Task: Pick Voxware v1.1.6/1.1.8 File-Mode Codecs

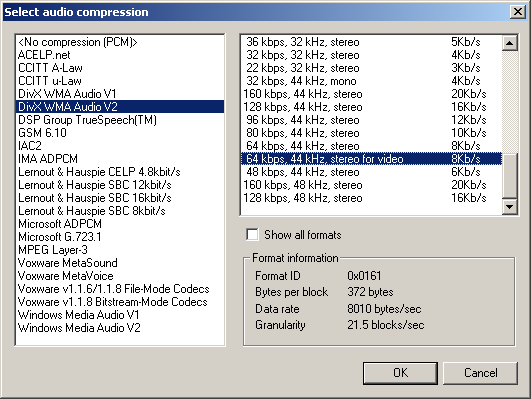Action: coord(120,289)
